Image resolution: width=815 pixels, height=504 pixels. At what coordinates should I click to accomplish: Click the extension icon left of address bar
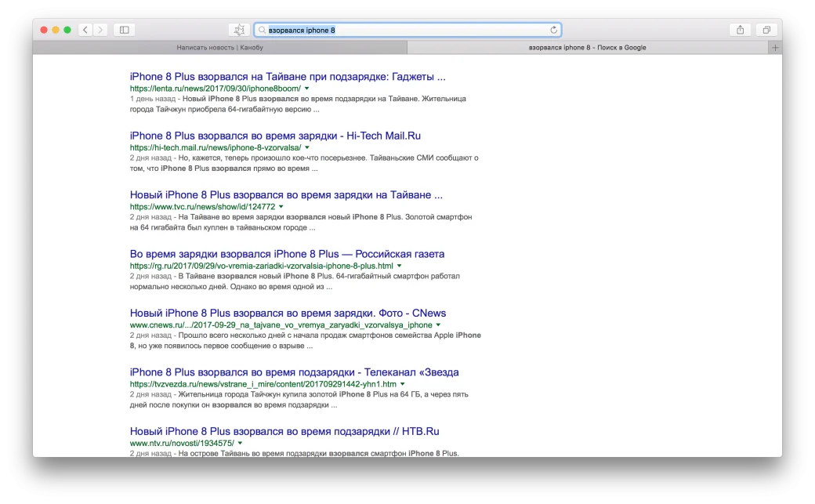[x=239, y=30]
